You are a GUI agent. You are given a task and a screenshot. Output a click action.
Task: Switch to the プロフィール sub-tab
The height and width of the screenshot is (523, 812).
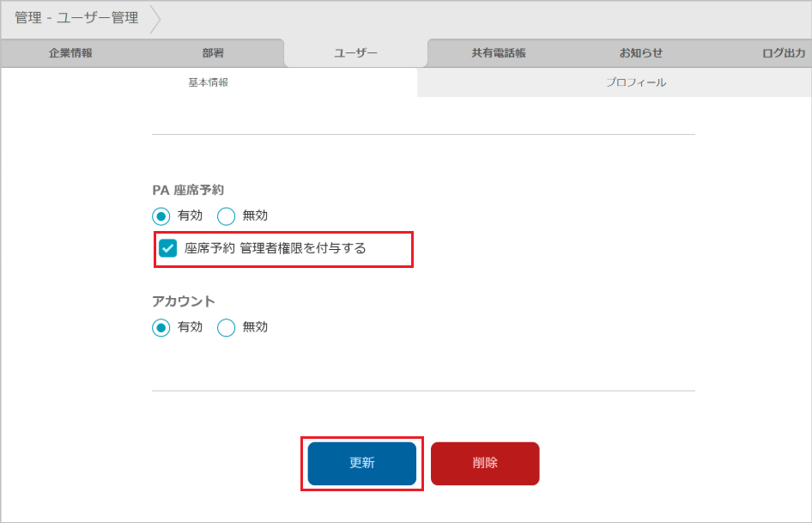[x=637, y=82]
